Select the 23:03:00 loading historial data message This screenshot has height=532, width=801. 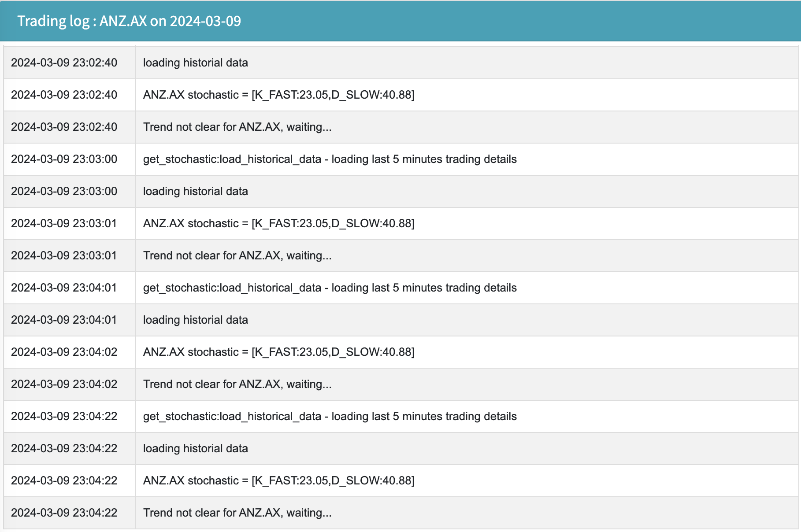(x=195, y=191)
